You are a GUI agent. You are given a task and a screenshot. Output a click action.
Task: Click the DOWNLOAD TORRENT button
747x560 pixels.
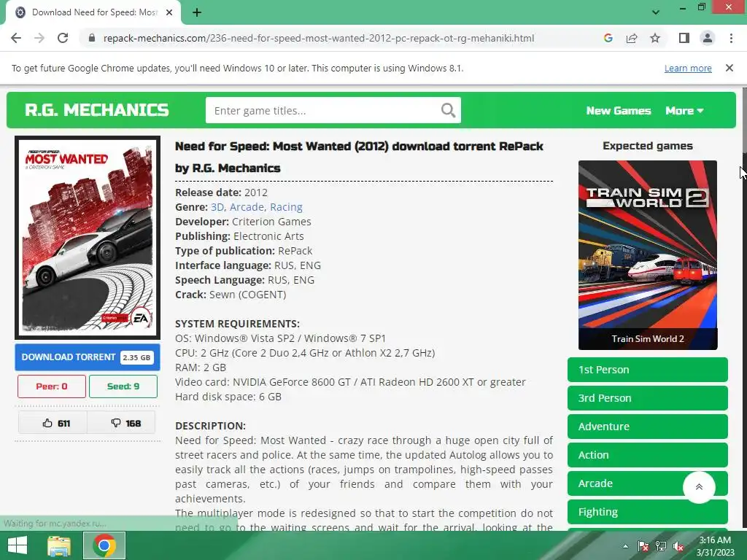tap(88, 357)
